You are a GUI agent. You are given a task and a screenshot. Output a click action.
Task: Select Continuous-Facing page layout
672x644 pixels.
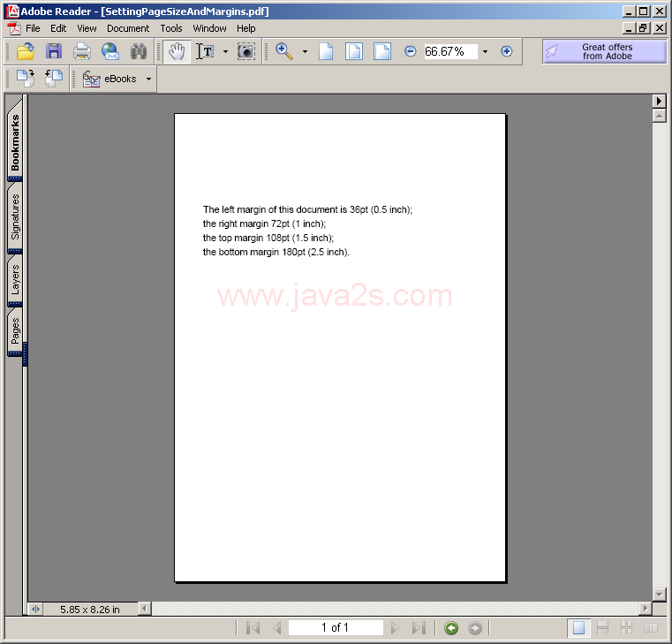click(627, 628)
